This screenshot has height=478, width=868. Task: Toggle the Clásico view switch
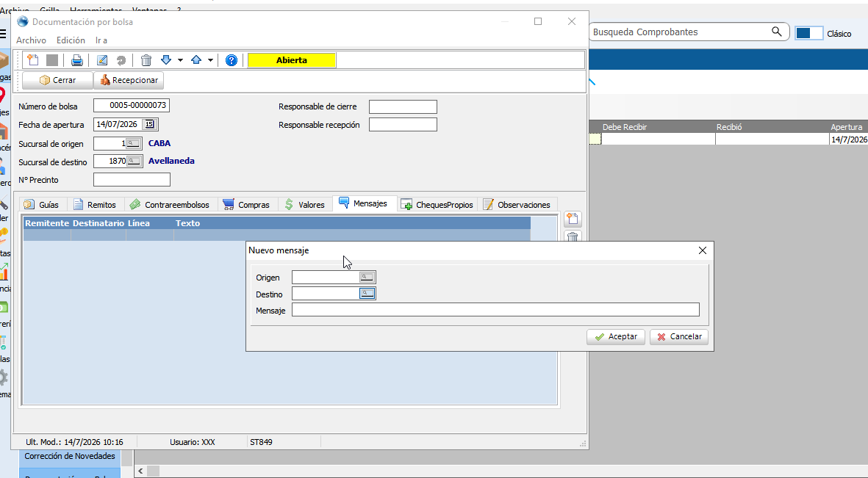[x=808, y=33]
